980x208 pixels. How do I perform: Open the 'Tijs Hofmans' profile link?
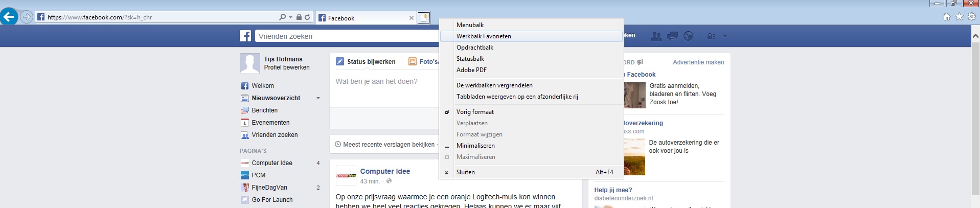(283, 59)
